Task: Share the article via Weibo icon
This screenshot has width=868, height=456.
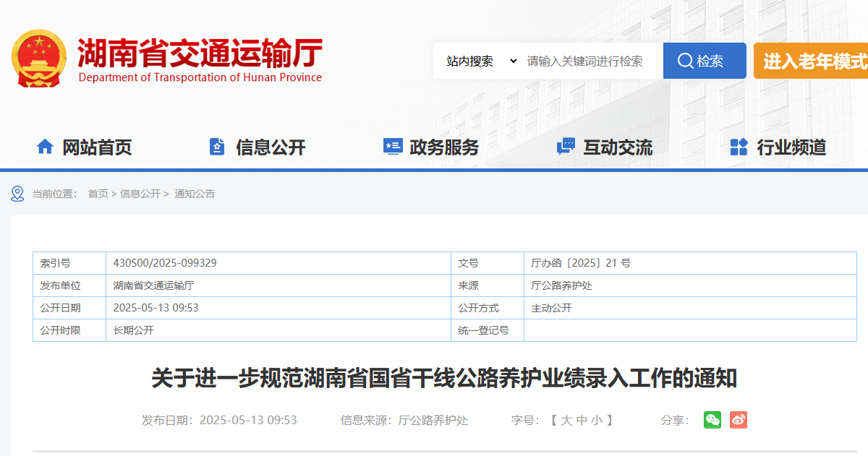Action: [738, 420]
